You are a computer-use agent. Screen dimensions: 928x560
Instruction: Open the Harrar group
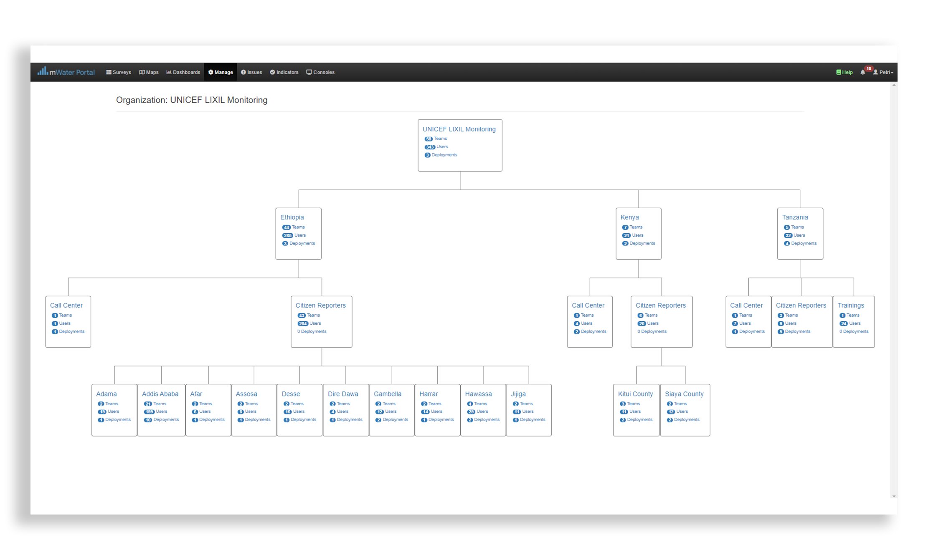pyautogui.click(x=428, y=394)
